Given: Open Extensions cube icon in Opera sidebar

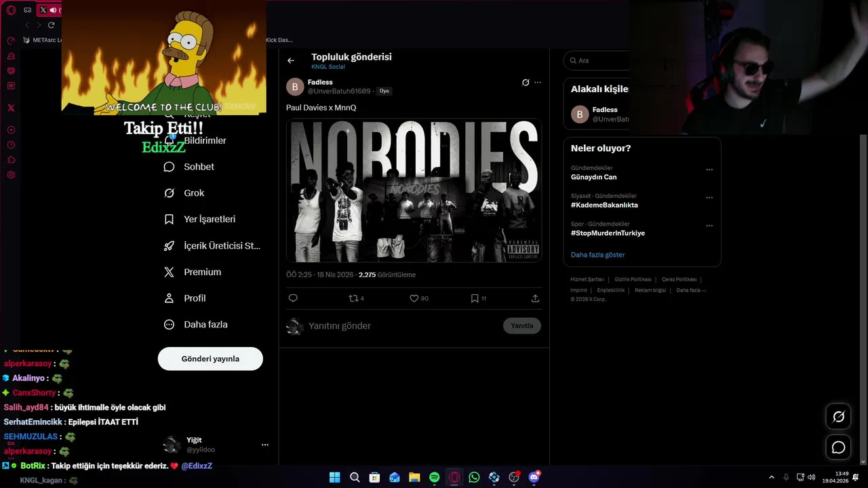Looking at the screenshot, I should coord(11,160).
